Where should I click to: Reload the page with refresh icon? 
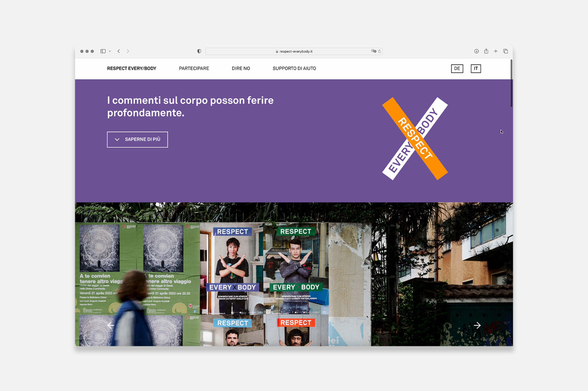[x=380, y=51]
